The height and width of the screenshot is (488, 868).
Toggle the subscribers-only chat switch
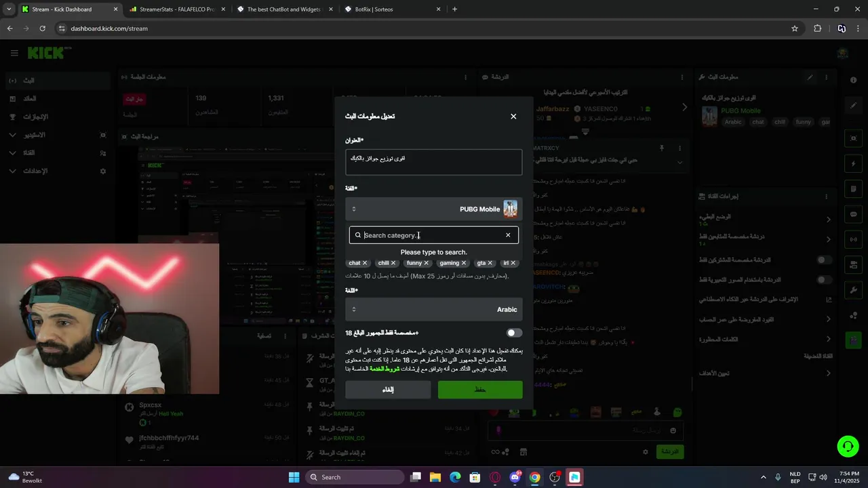(x=824, y=260)
